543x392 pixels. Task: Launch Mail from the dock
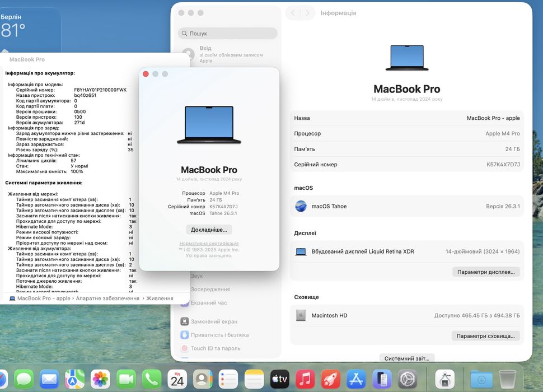click(x=49, y=379)
